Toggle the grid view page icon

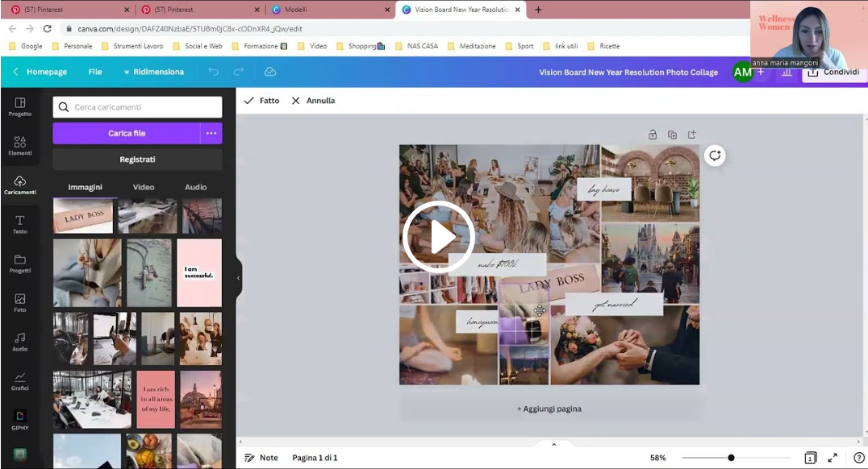[810, 458]
